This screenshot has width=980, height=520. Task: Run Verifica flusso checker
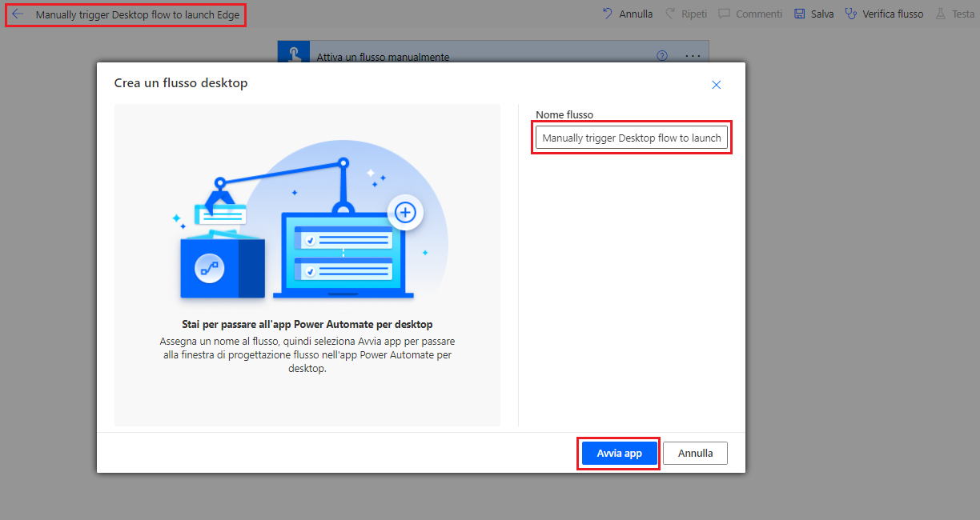(884, 14)
